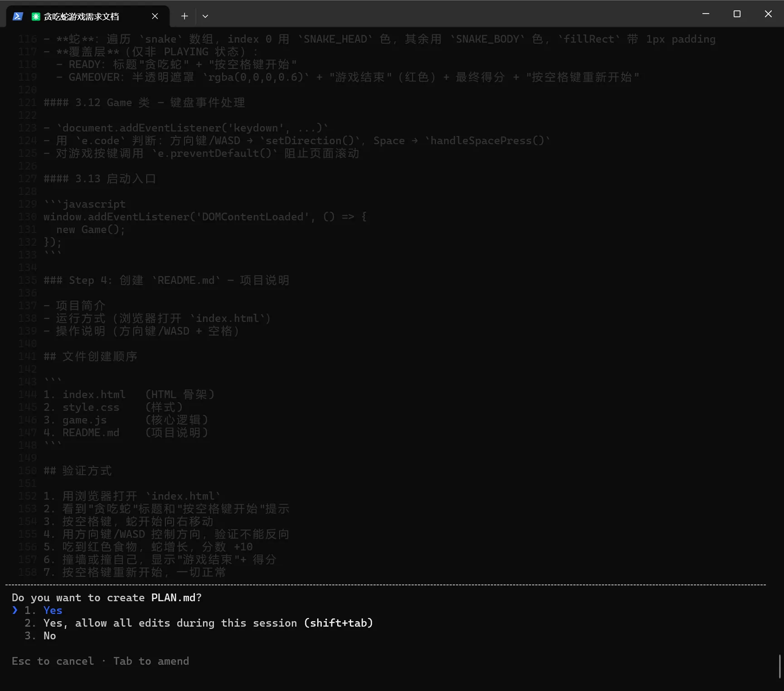Screen dimensions: 784x691
Task: Click the line "- 运行方式 (浏览器打开 `index.html`)"
Action: click(x=157, y=318)
